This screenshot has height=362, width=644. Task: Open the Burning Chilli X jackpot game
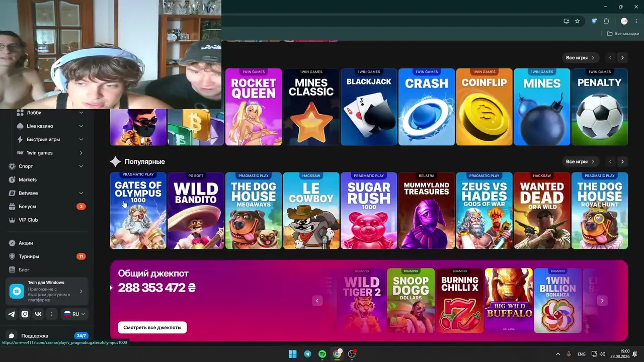click(x=459, y=301)
